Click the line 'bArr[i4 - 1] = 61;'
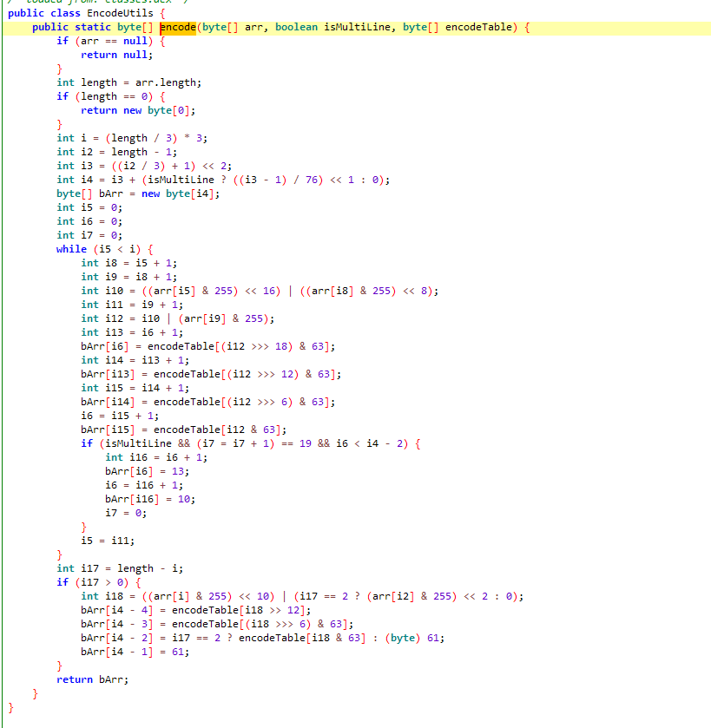Image resolution: width=711 pixels, height=728 pixels. (135, 653)
